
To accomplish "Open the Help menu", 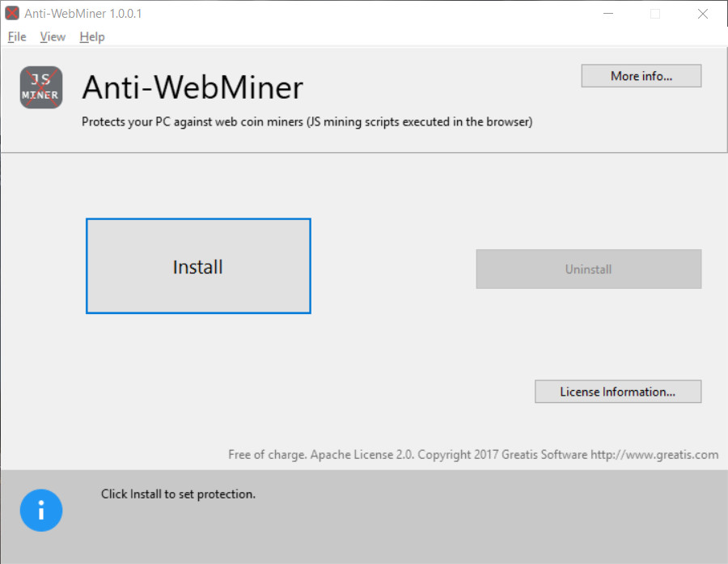I will pos(92,36).
